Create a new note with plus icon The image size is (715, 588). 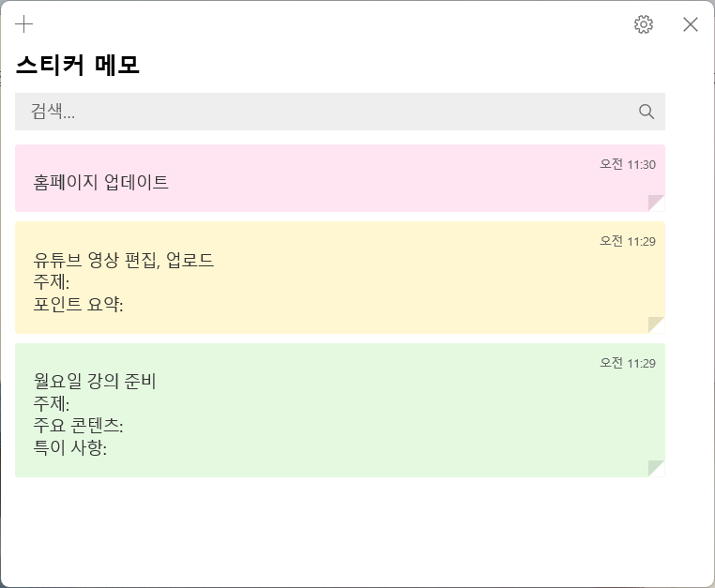[23, 23]
